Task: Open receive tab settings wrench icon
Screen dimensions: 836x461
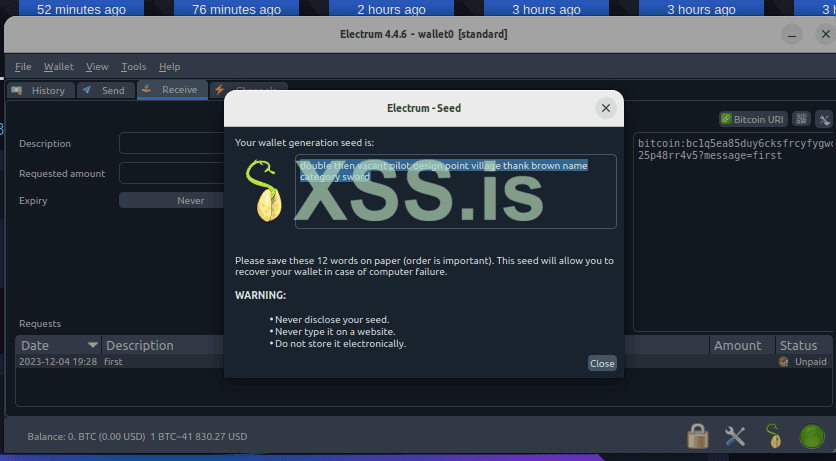Action: coord(824,119)
